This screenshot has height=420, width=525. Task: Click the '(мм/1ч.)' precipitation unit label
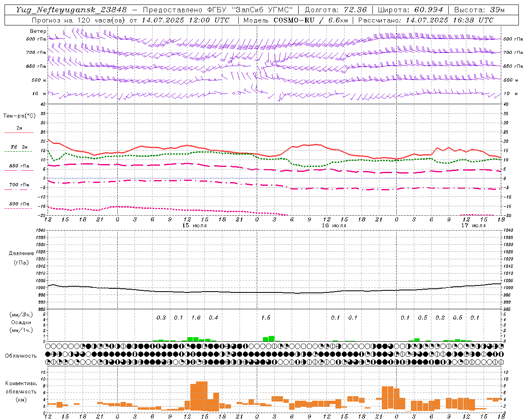[21, 330]
